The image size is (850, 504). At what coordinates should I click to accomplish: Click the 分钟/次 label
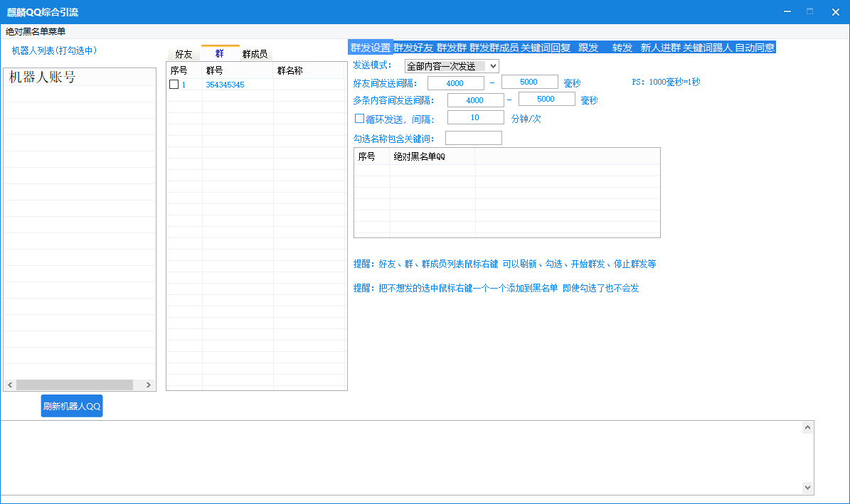(526, 119)
